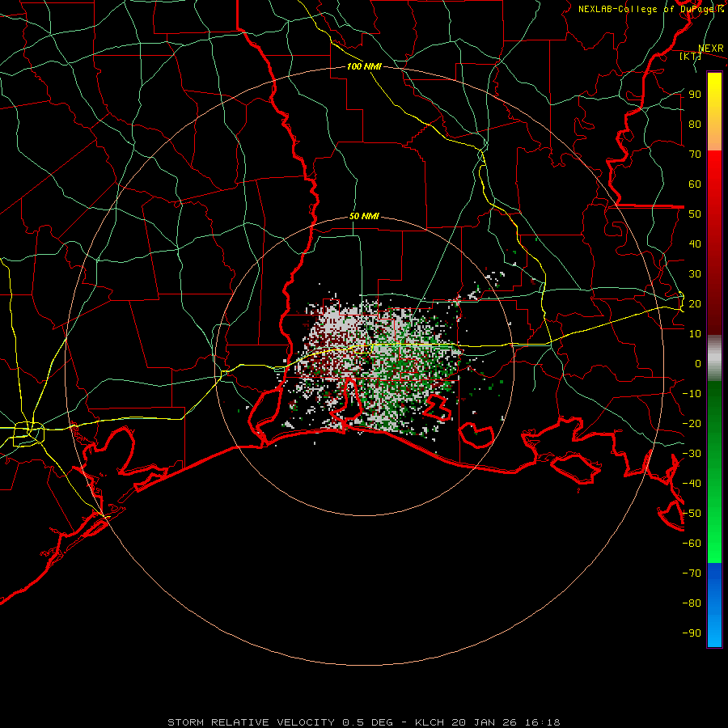Pick the 30 value on the velocity scale
Viewport: 728px width, 728px height.
click(695, 274)
